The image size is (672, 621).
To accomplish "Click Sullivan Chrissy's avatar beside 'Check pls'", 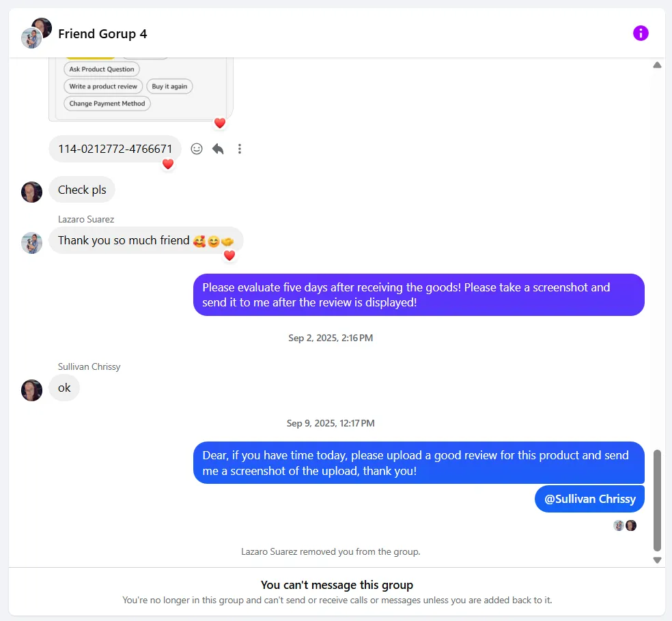I will pyautogui.click(x=32, y=192).
